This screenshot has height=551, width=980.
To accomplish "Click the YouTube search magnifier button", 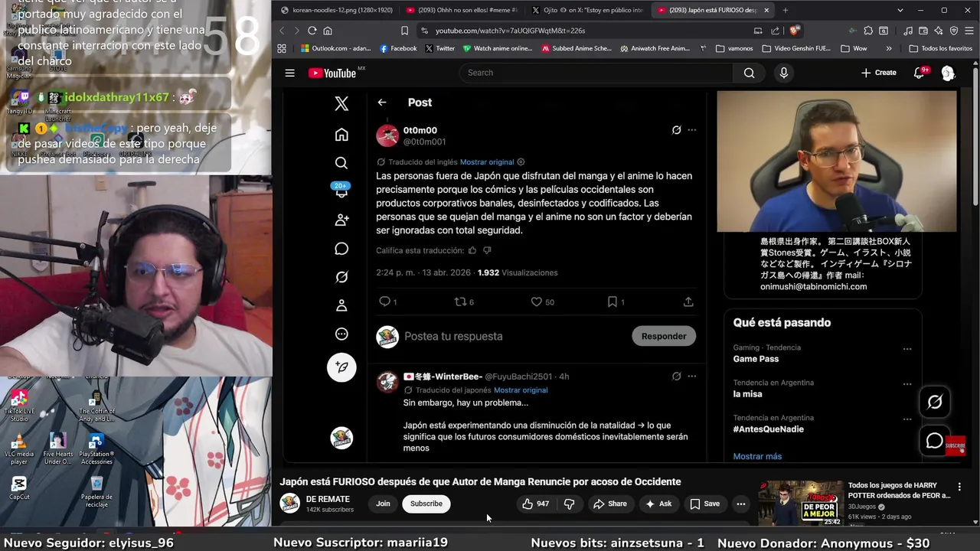I will point(749,73).
